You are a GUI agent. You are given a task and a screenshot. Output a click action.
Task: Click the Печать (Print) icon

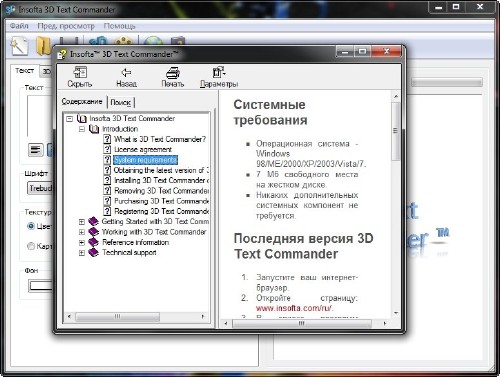coord(173,72)
